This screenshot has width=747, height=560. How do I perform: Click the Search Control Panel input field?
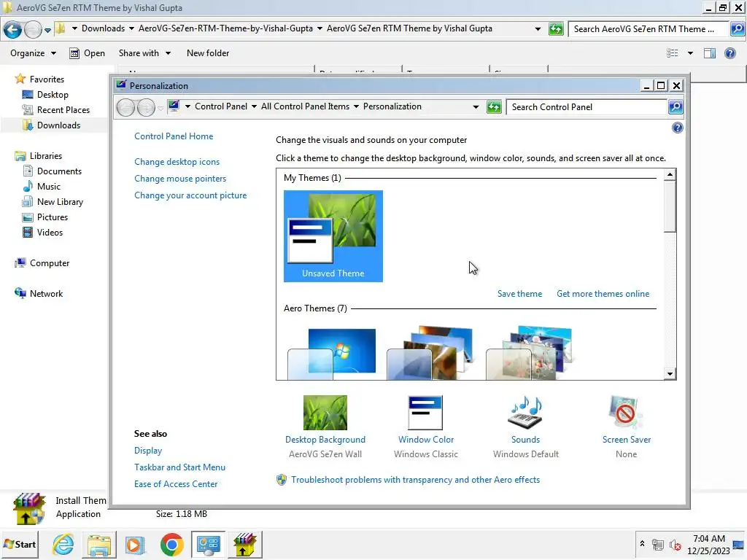coord(587,107)
